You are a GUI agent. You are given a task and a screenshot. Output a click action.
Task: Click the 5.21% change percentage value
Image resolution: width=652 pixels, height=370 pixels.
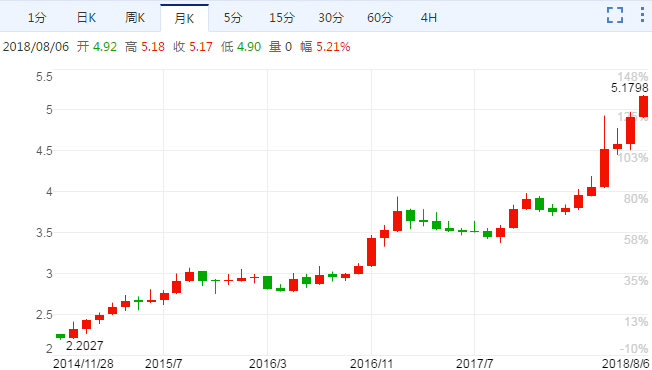tap(333, 47)
